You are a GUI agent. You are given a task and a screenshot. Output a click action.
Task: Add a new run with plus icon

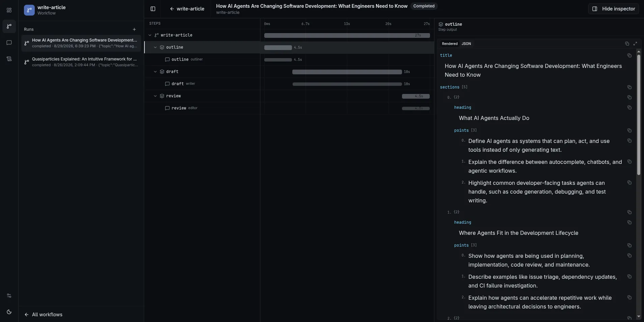pos(134,29)
